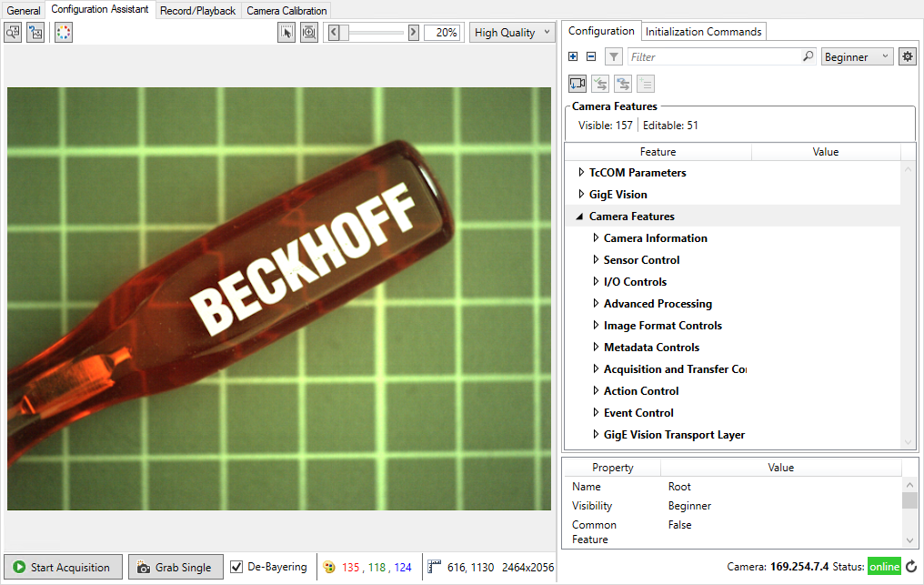Click the refresh camera status icon
Image resolution: width=924 pixels, height=585 pixels.
tap(911, 567)
